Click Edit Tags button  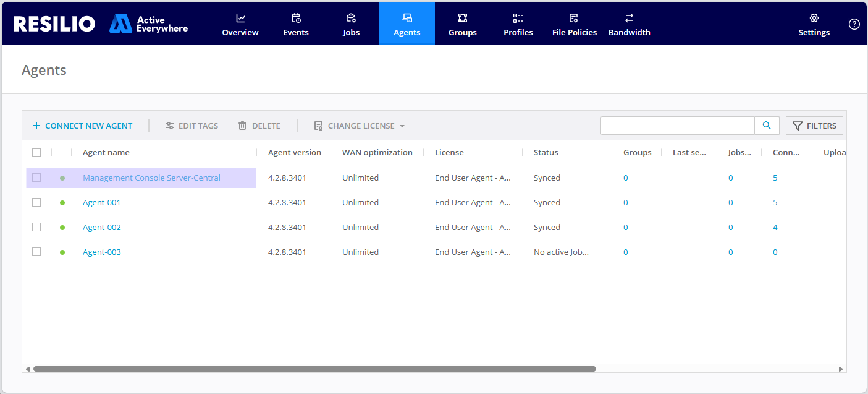click(192, 126)
